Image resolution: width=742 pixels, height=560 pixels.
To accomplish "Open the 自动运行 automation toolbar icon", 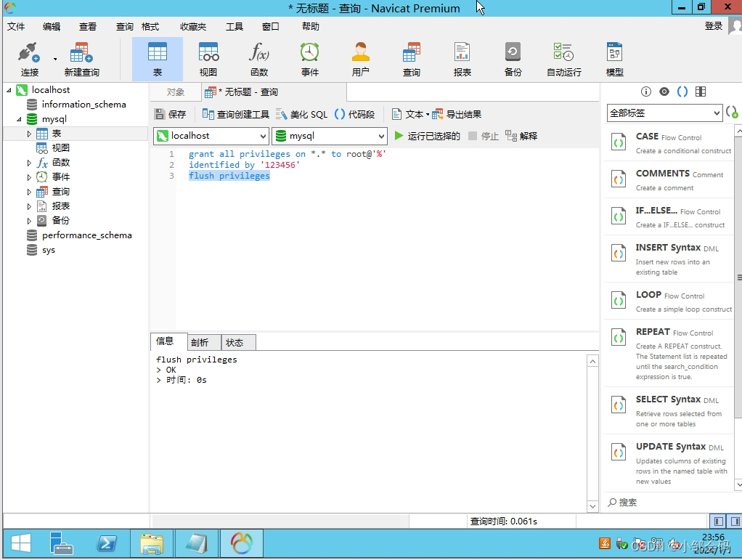I will coord(563,59).
